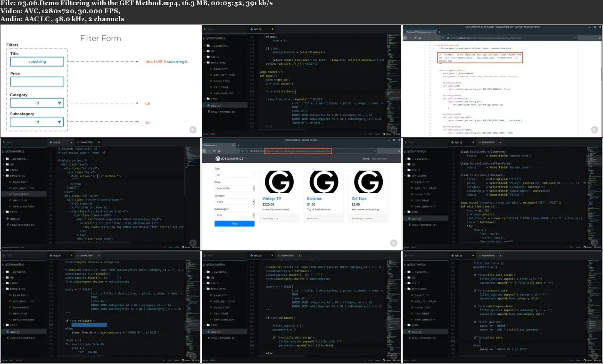Open new tab in Globomantics Firefox window
This screenshot has width=603, height=364.
tap(239, 145)
